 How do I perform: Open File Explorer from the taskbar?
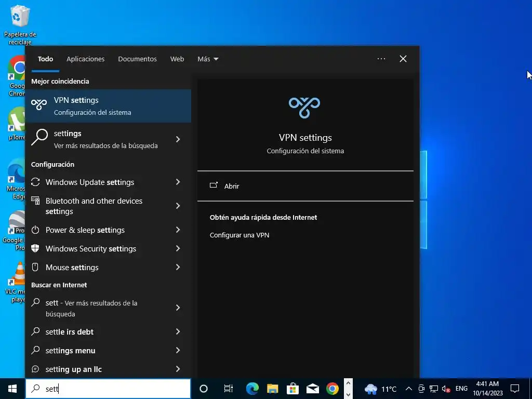272,389
